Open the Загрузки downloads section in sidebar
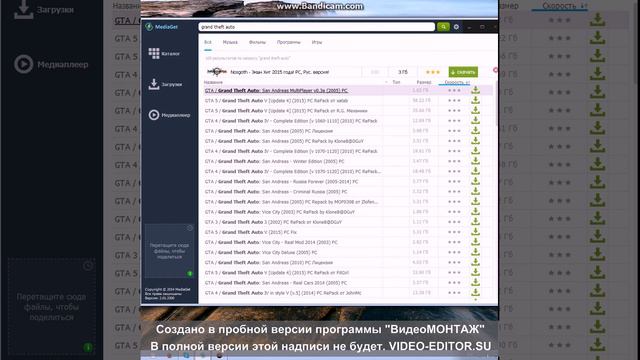Screen dimensions: 640x360 [165, 84]
